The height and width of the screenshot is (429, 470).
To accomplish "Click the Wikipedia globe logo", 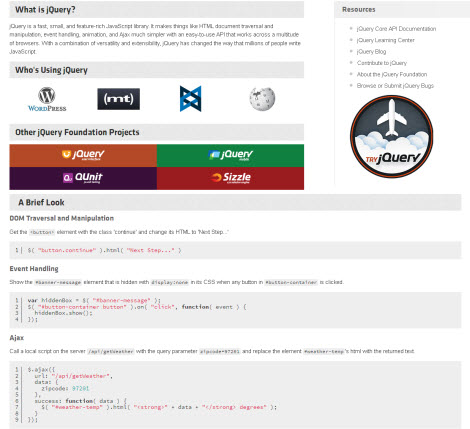I will [262, 99].
